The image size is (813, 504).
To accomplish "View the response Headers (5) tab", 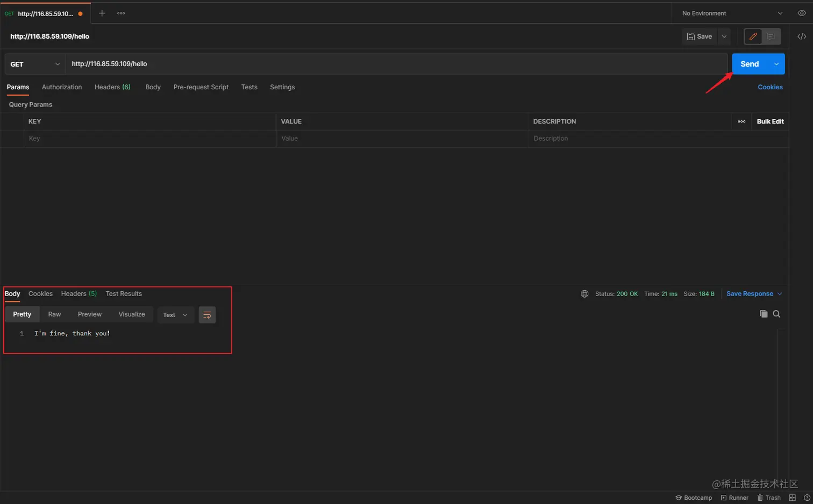I will (x=79, y=294).
